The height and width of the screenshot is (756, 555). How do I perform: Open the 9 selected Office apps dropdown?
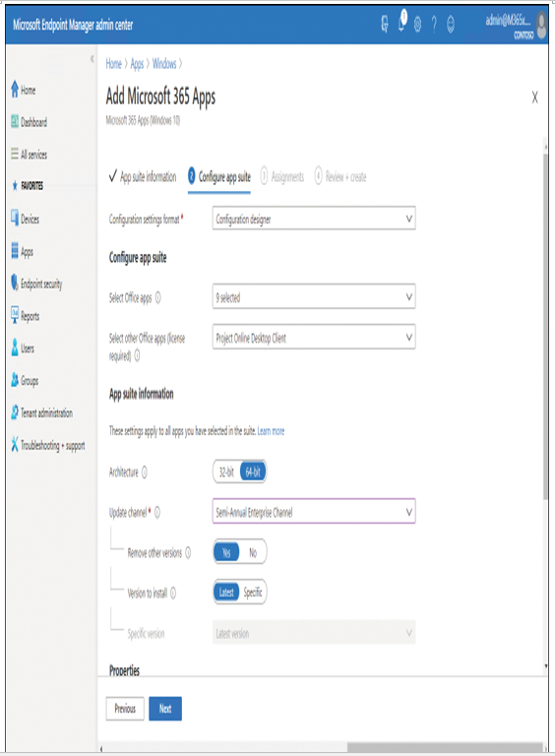[x=314, y=297]
